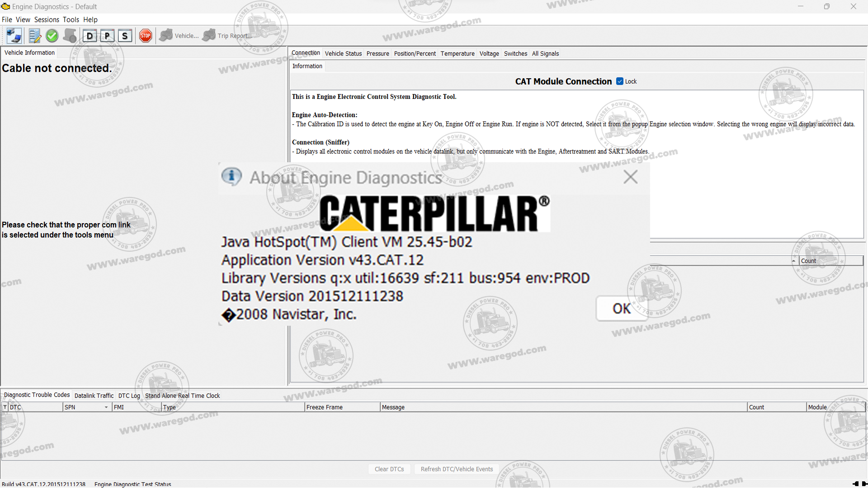Click the Vehicle print icon

pyautogui.click(x=166, y=36)
